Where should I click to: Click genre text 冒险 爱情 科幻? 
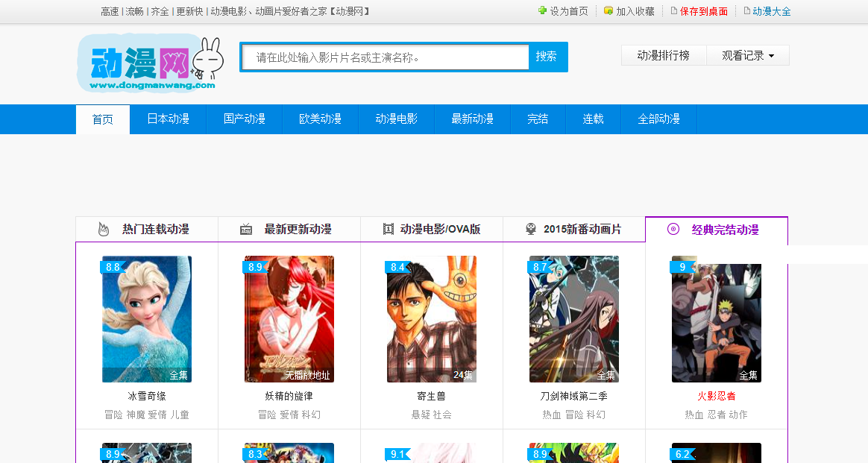[289, 415]
